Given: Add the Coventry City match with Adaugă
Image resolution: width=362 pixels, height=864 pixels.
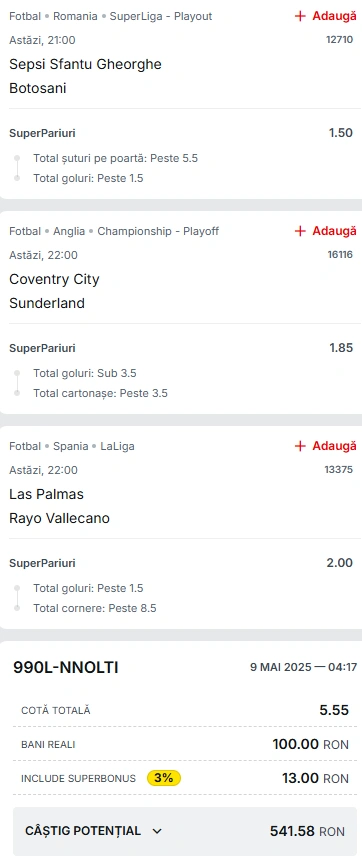Looking at the screenshot, I should point(326,231).
